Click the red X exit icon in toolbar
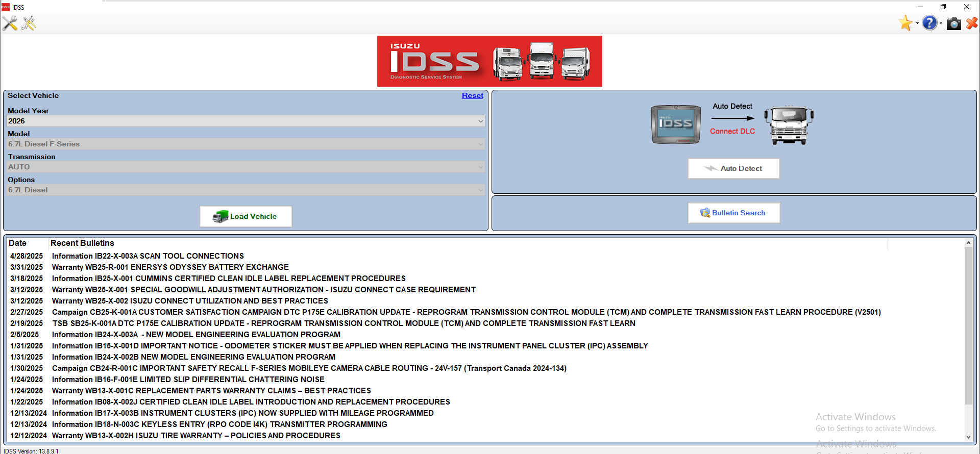This screenshot has width=980, height=454. (972, 23)
